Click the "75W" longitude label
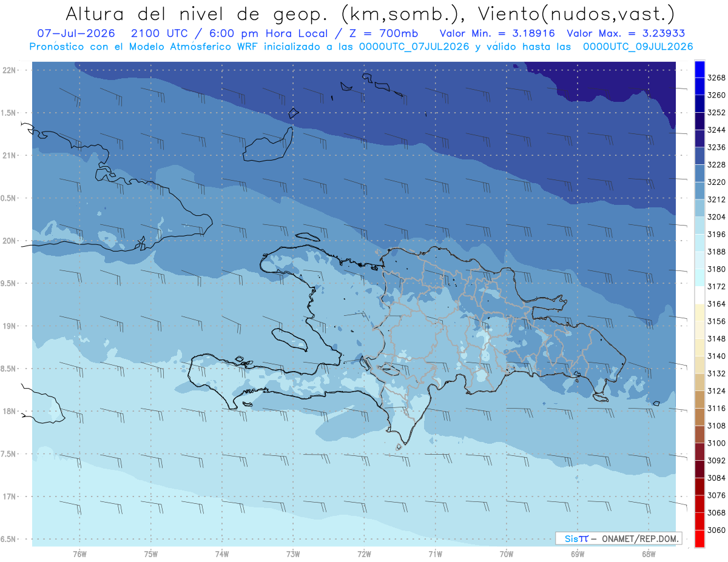 pos(151,554)
